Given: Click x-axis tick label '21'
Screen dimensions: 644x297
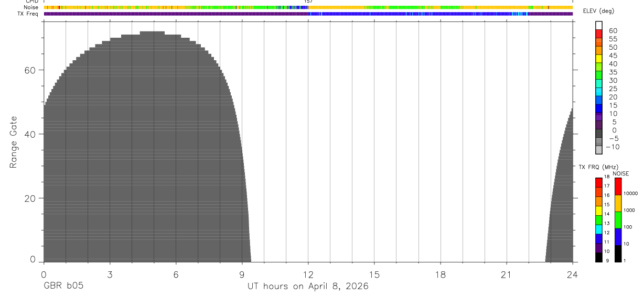Looking at the screenshot, I should pos(507,274).
